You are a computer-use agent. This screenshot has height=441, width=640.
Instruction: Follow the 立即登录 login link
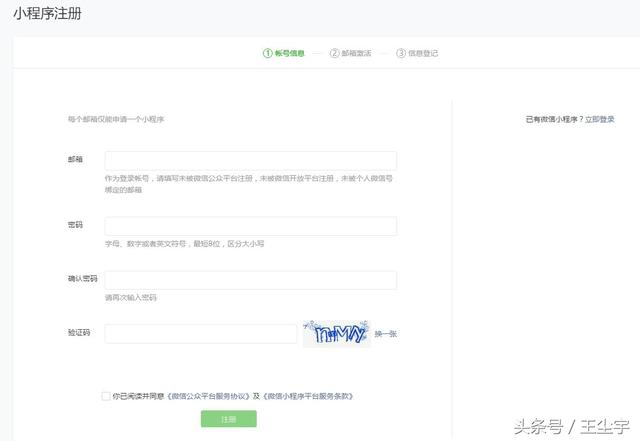click(x=601, y=119)
